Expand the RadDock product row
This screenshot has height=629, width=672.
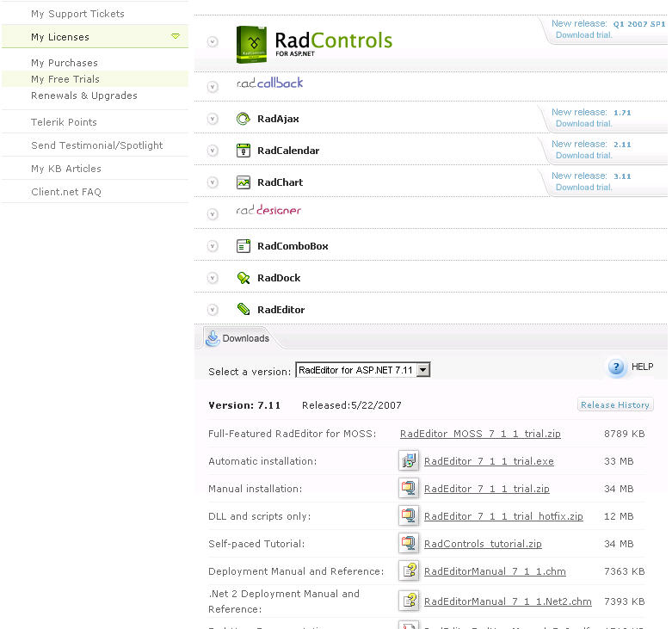tap(213, 278)
